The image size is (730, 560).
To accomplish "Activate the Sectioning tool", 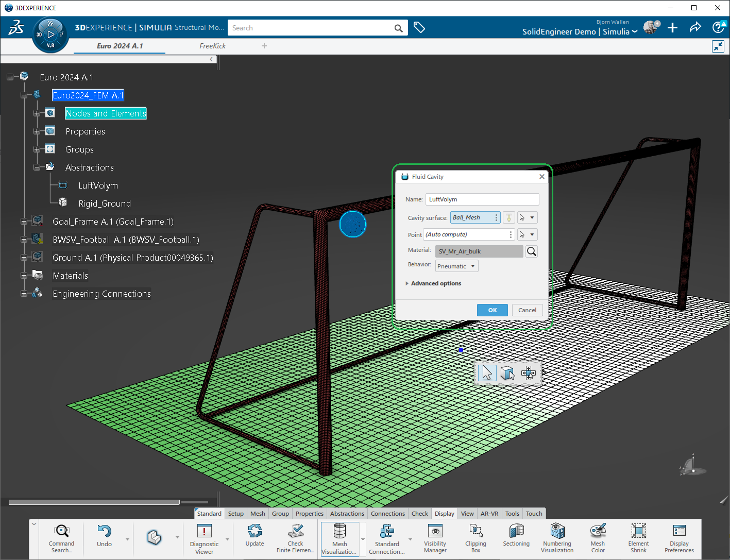I will (516, 537).
